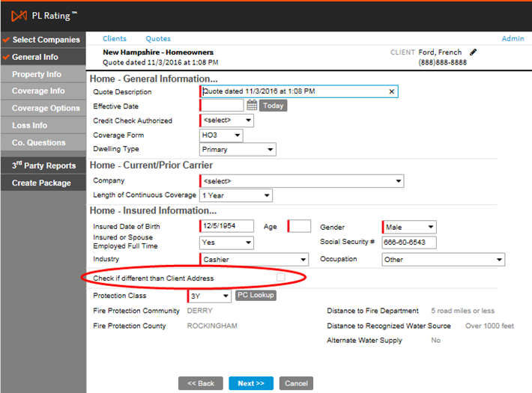Open the Dwelling Type dropdown
Screen dimensions: 532x393
tap(238, 150)
